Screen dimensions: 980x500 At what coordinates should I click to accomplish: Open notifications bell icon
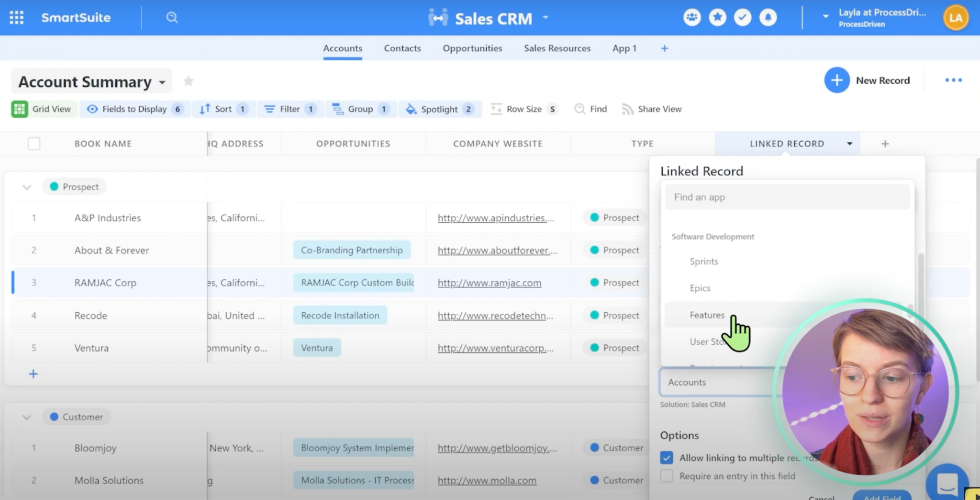click(768, 18)
